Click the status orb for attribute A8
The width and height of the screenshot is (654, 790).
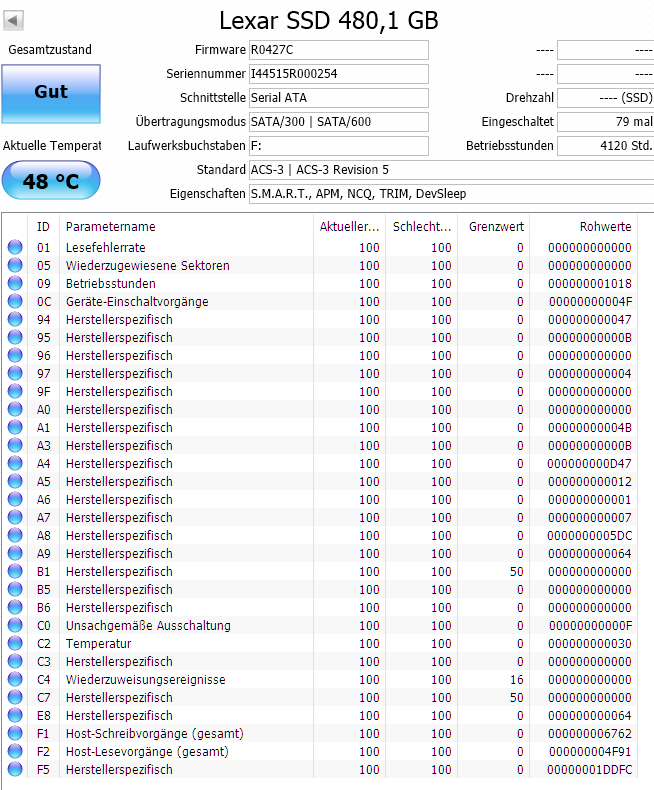coord(15,535)
